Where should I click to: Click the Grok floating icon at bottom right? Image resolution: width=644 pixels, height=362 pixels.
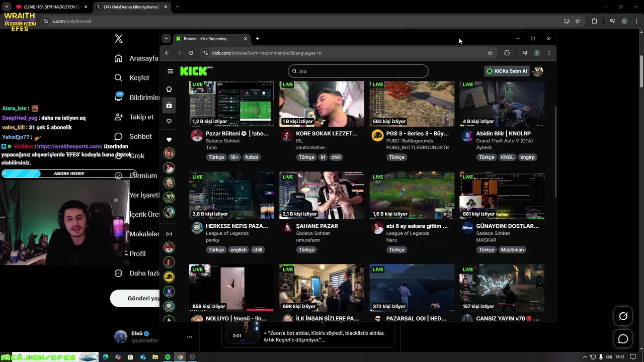coord(623,316)
